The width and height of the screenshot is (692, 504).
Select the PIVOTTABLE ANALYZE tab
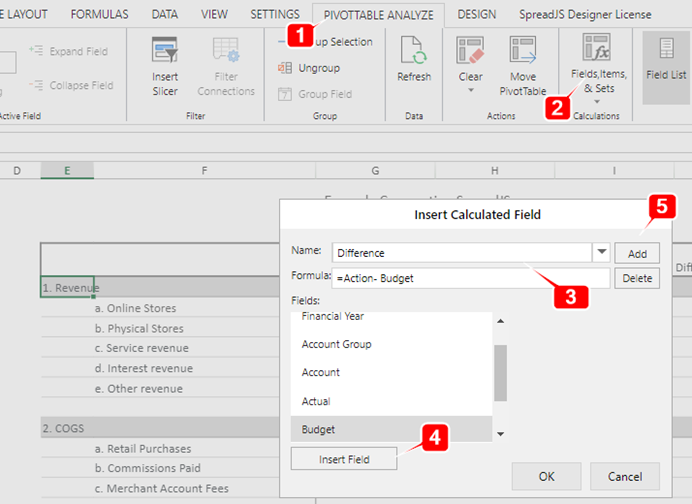378,15
